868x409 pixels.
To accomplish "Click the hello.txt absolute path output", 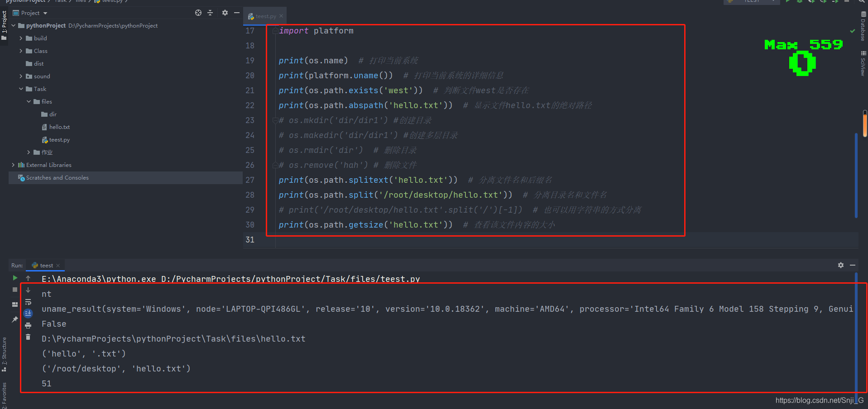I will click(173, 339).
